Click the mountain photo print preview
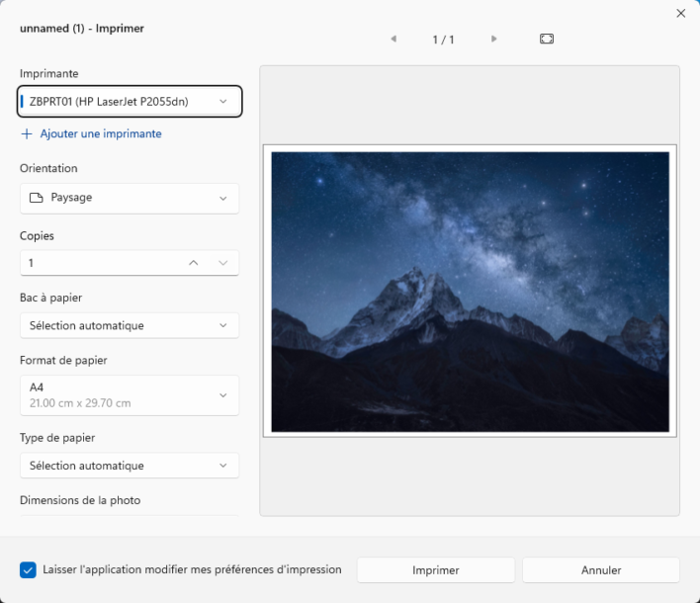700x603 pixels. click(470, 292)
